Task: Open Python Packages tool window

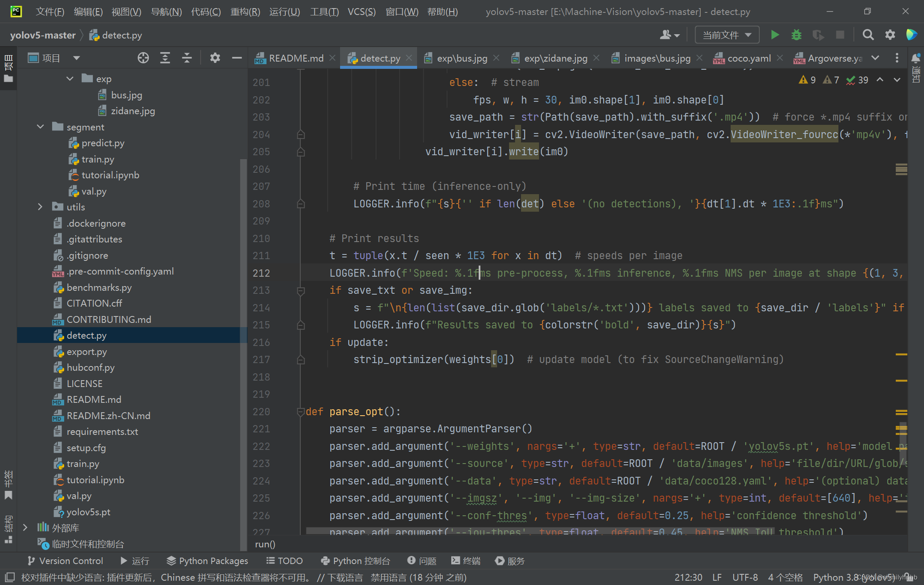Action: pyautogui.click(x=207, y=561)
